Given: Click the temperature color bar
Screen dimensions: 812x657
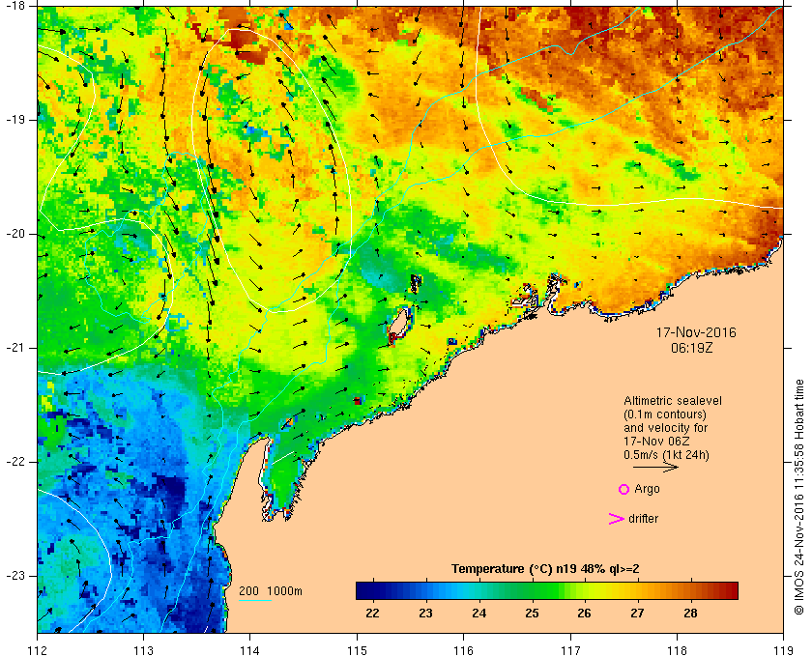Looking at the screenshot, I should 547,590.
